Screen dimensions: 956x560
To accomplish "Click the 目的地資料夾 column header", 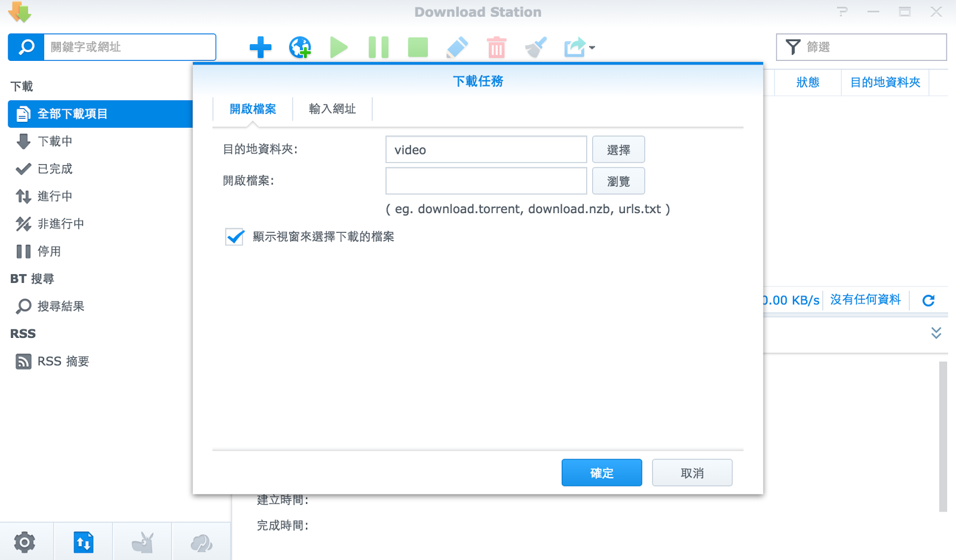I will (x=885, y=82).
